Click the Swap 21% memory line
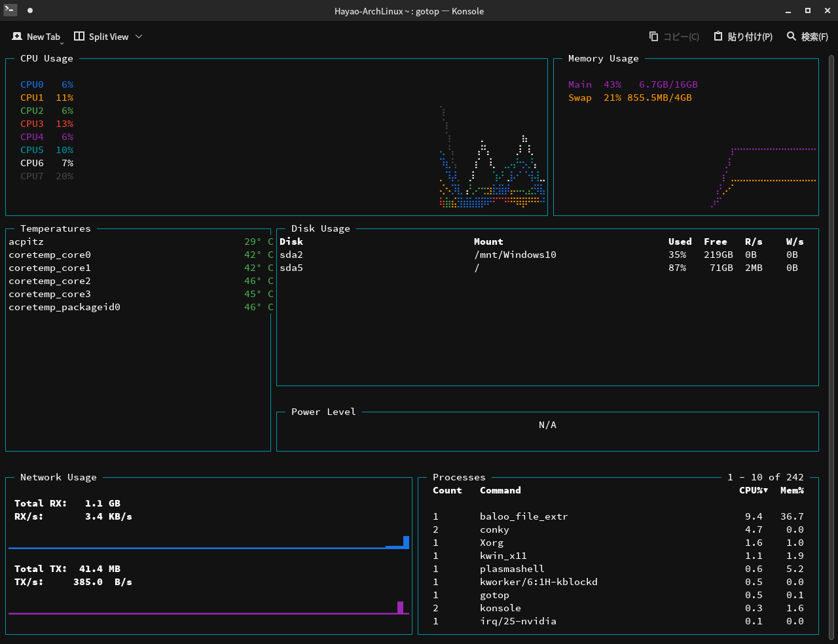This screenshot has height=644, width=838. (x=630, y=98)
